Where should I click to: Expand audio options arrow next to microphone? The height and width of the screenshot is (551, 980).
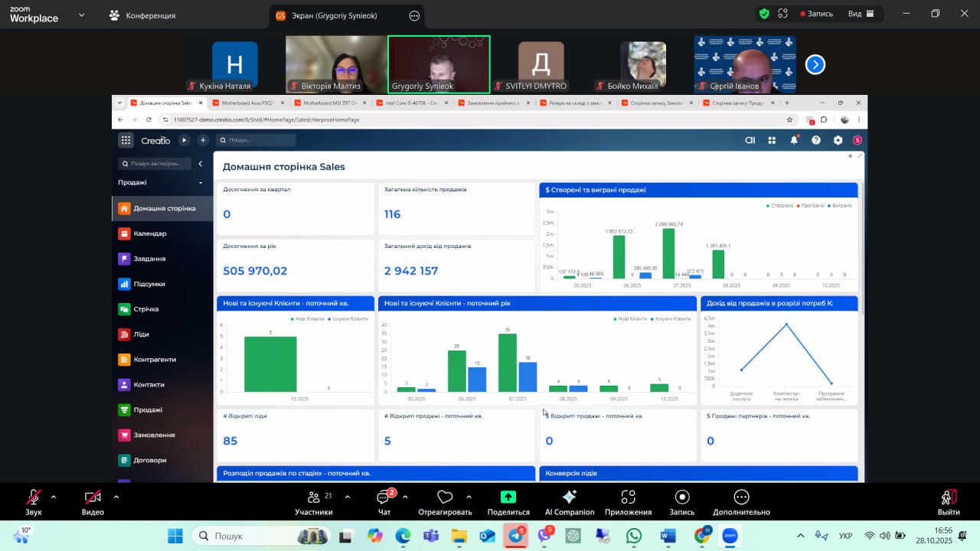[54, 497]
